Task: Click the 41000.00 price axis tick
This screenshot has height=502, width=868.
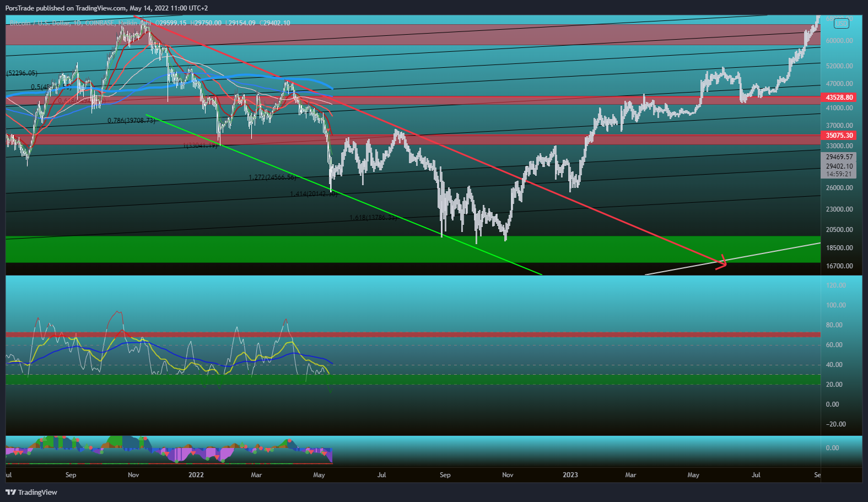Action: click(839, 108)
